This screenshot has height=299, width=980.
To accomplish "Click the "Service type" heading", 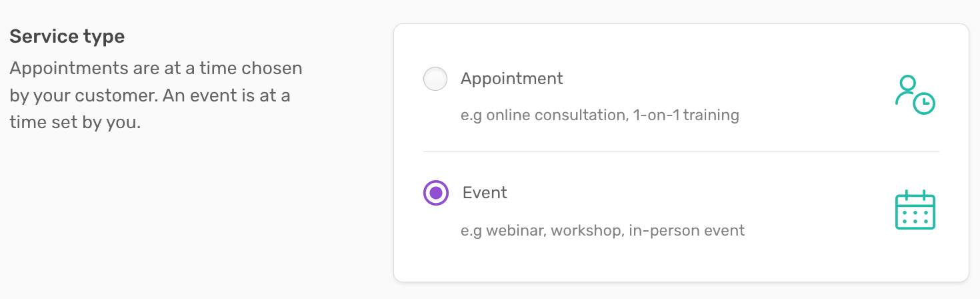I will [67, 37].
